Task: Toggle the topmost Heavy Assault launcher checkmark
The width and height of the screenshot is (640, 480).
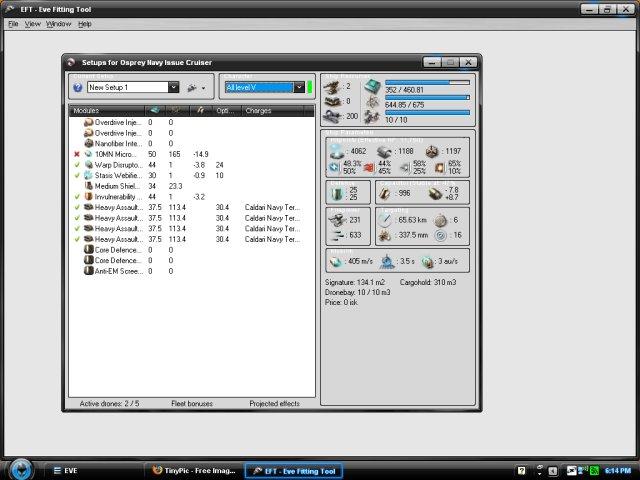Action: coord(77,207)
